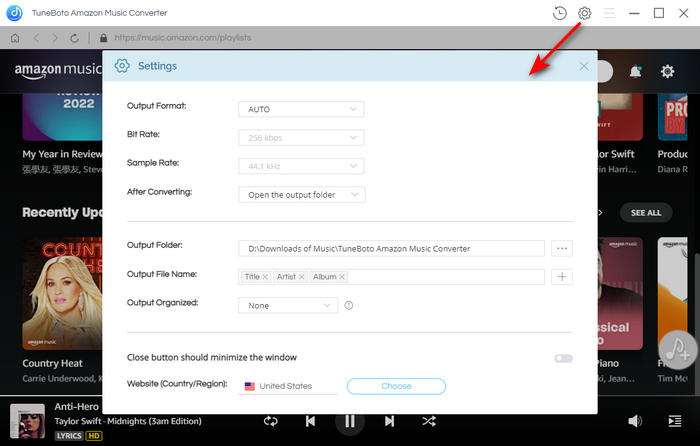Open Amazon Music notifications bell
Viewport: 700px width, 446px height.
(x=635, y=71)
